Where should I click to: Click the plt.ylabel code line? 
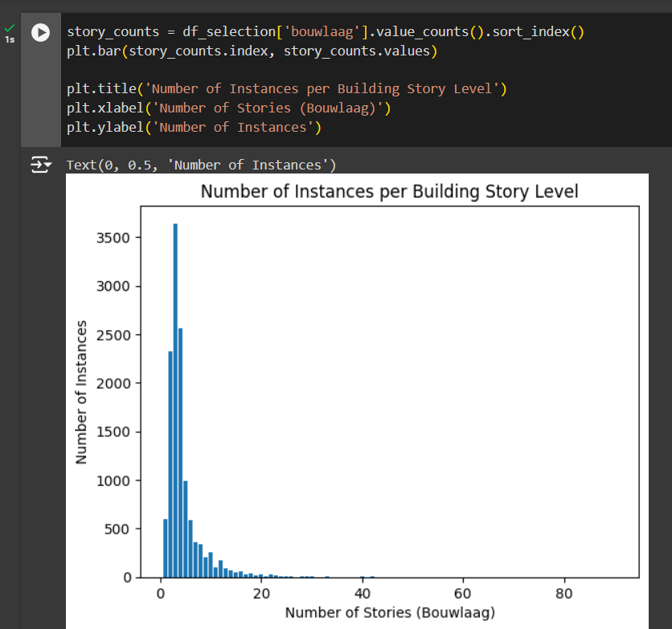coord(194,127)
